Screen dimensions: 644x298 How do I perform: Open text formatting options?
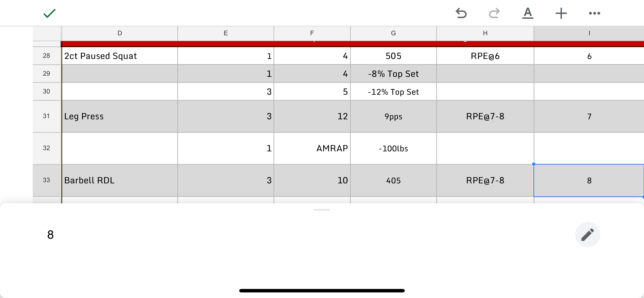528,13
